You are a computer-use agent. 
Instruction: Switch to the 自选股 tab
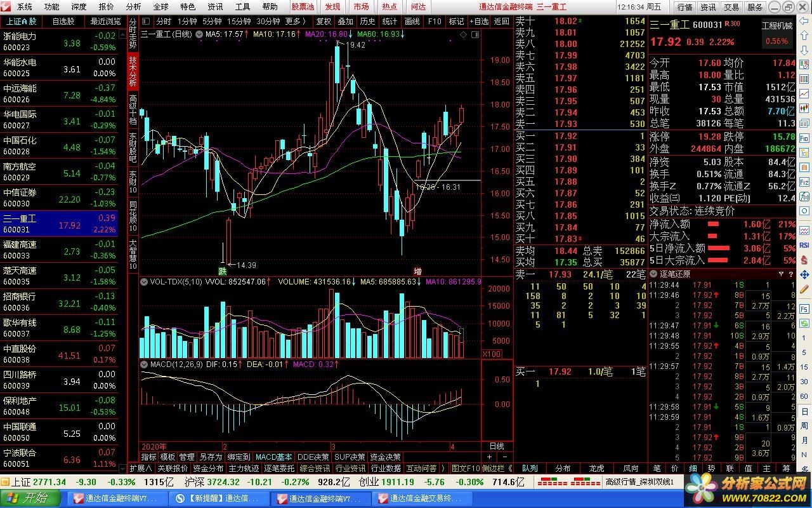coord(63,21)
